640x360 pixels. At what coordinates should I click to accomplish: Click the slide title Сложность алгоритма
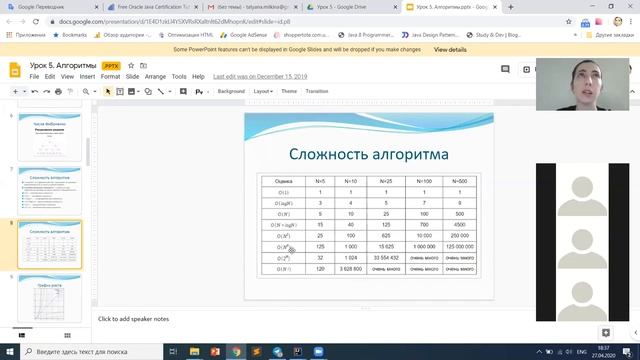pyautogui.click(x=369, y=154)
